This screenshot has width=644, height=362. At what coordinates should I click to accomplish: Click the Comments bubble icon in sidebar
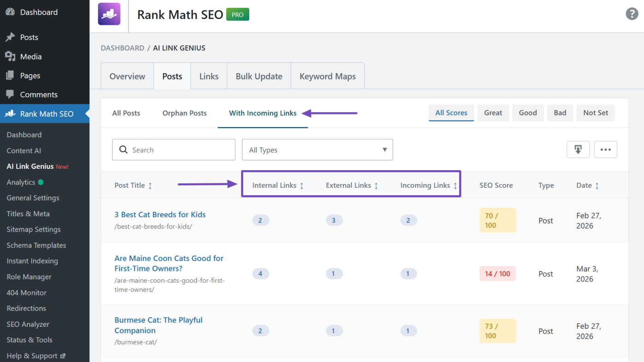pos(10,94)
